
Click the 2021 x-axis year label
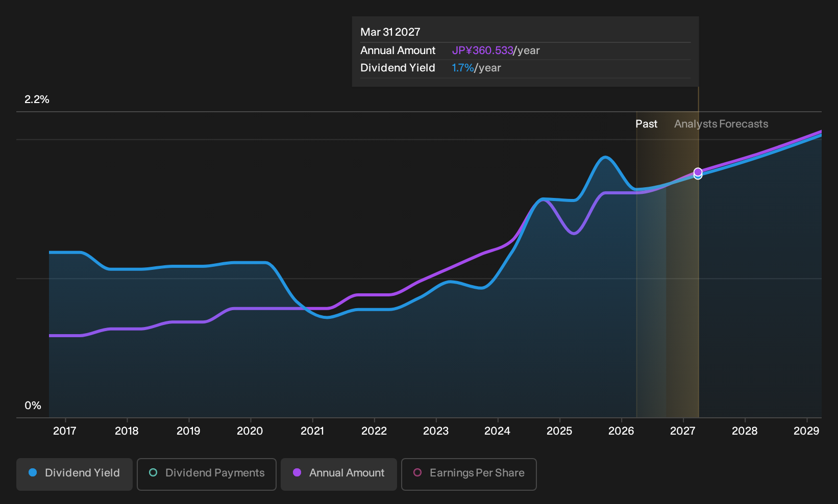(x=312, y=431)
